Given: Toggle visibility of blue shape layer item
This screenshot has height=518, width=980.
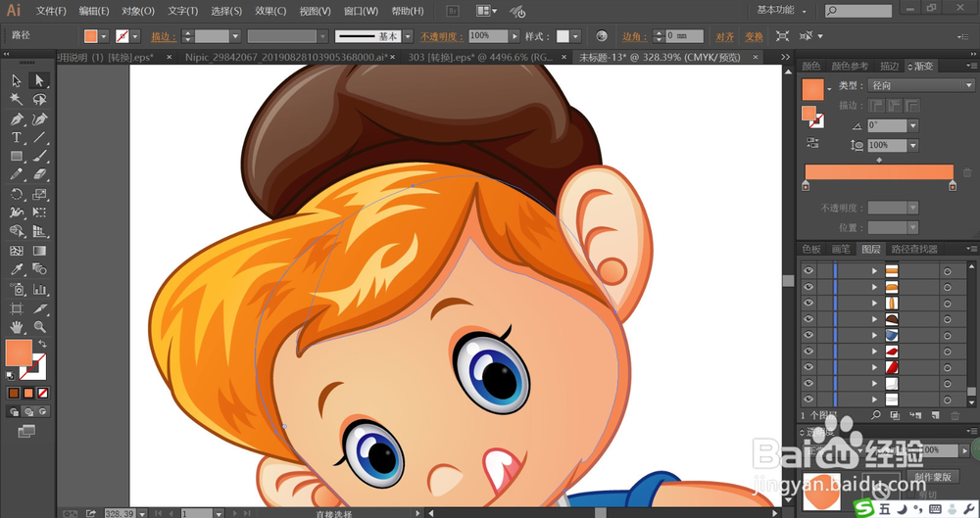Looking at the screenshot, I should 808,335.
